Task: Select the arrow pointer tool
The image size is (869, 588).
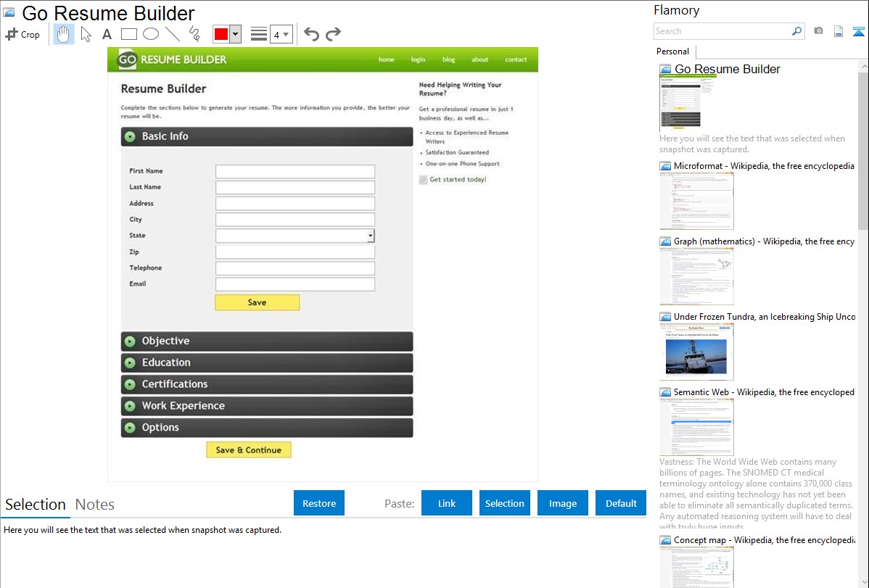Action: tap(86, 34)
